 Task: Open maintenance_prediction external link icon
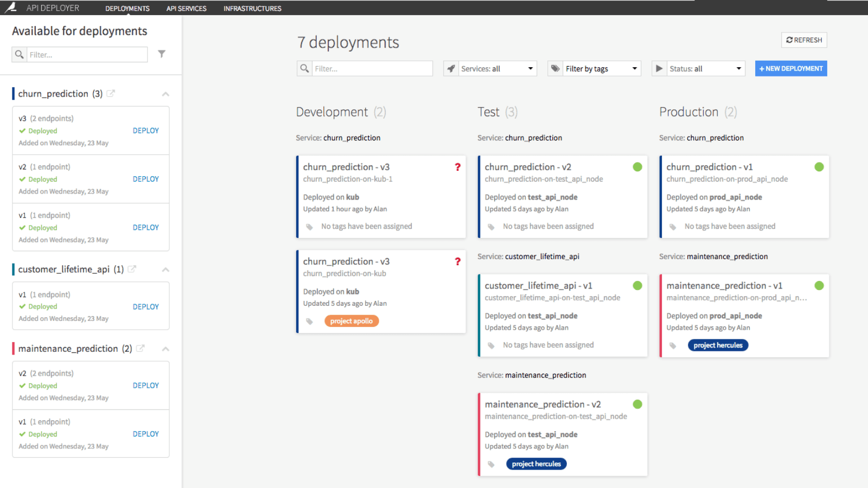[141, 348]
